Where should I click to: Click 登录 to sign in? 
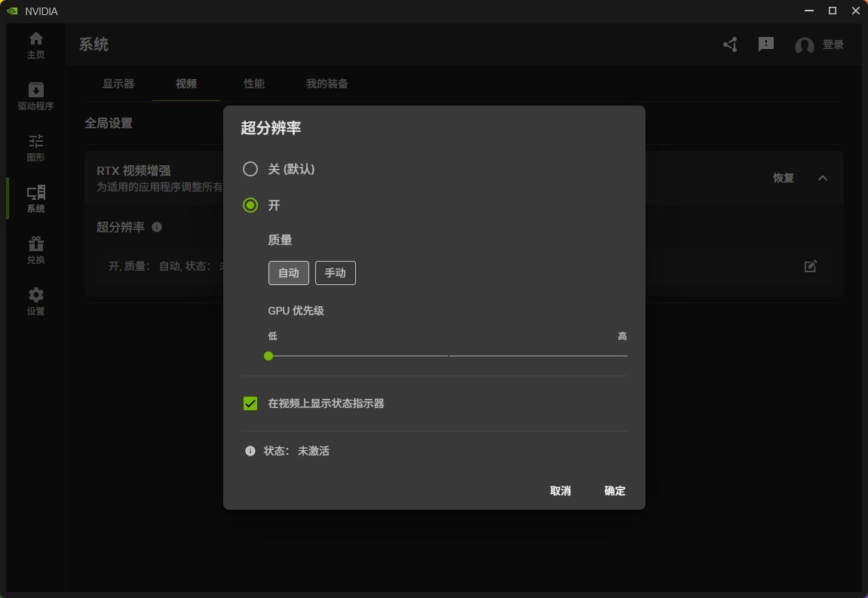833,45
